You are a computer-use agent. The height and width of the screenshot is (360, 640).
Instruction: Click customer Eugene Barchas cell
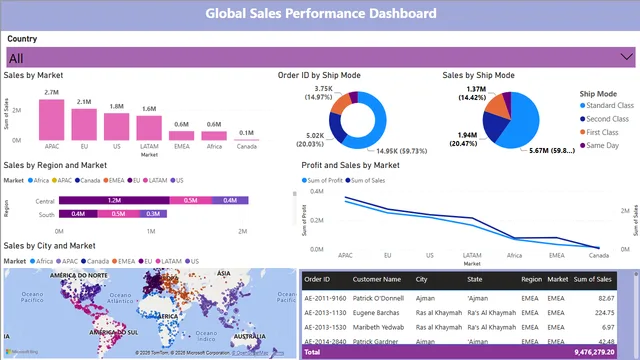(x=376, y=313)
